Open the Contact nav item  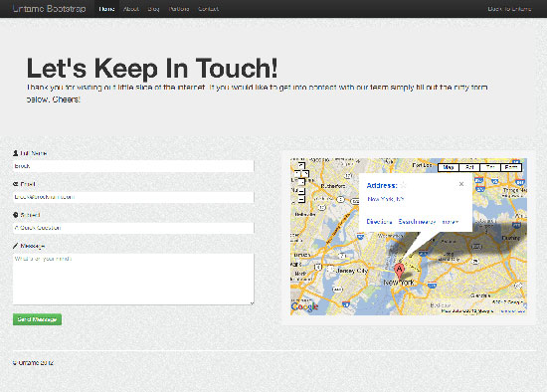coord(208,9)
